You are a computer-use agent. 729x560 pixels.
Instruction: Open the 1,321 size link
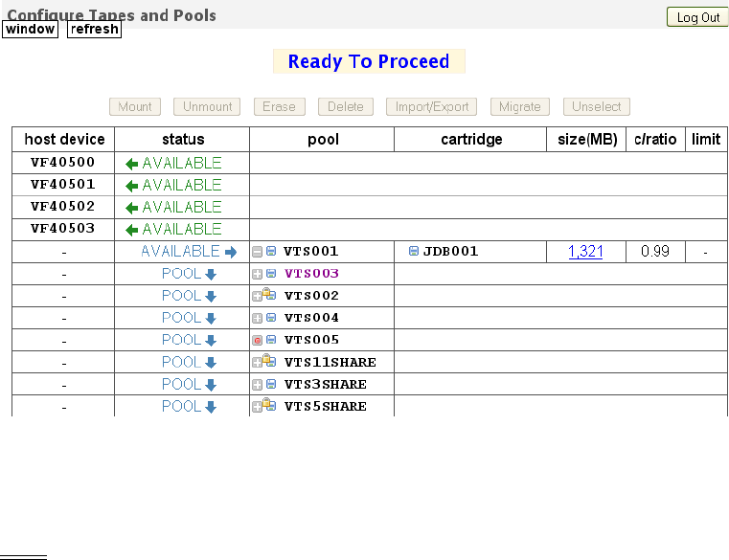[585, 252]
